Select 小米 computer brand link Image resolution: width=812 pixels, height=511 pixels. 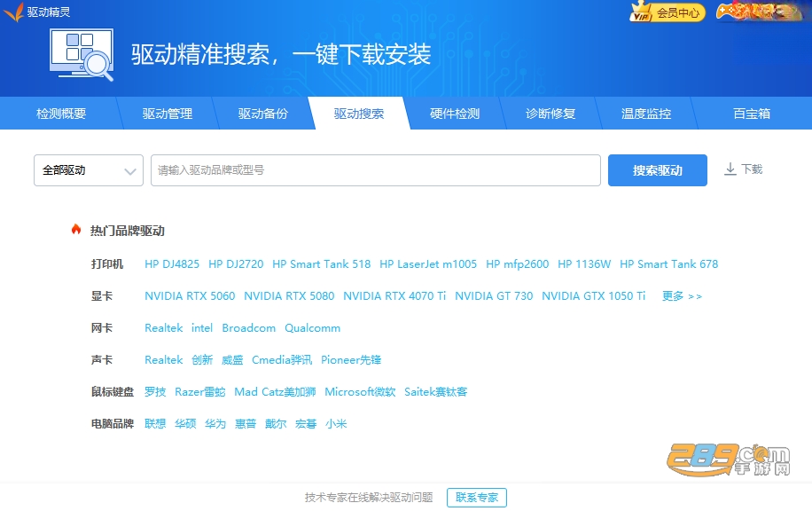(336, 424)
